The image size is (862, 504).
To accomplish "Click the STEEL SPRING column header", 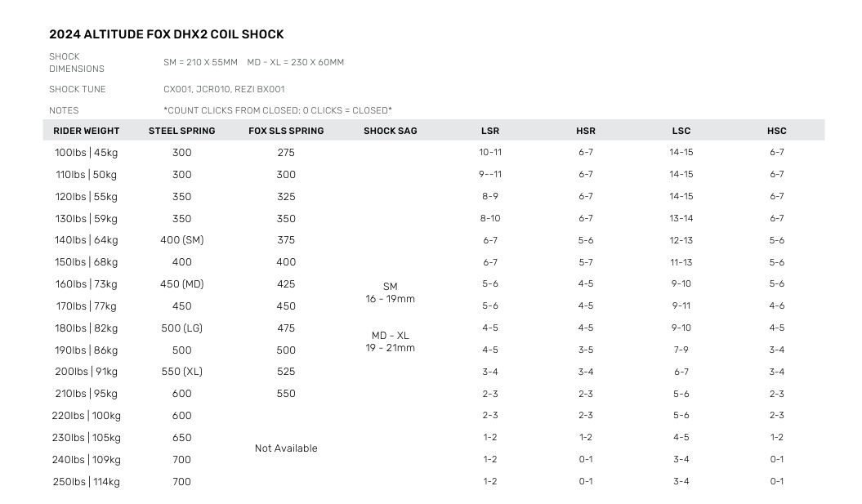I will point(182,131).
